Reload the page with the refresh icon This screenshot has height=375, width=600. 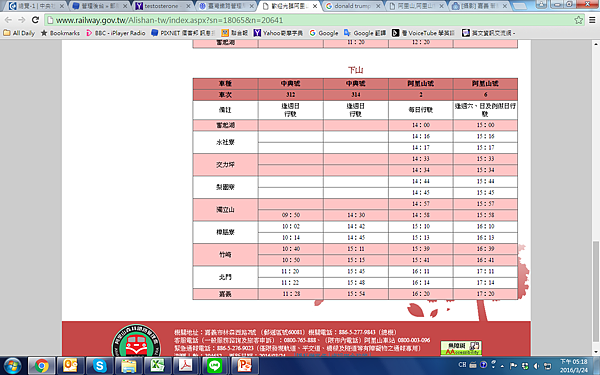tap(35, 20)
